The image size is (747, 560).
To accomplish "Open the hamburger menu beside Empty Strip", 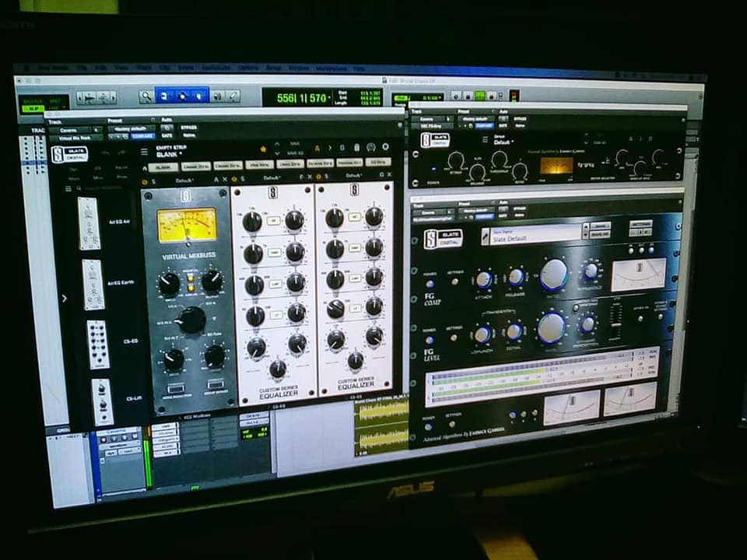I will point(144,152).
